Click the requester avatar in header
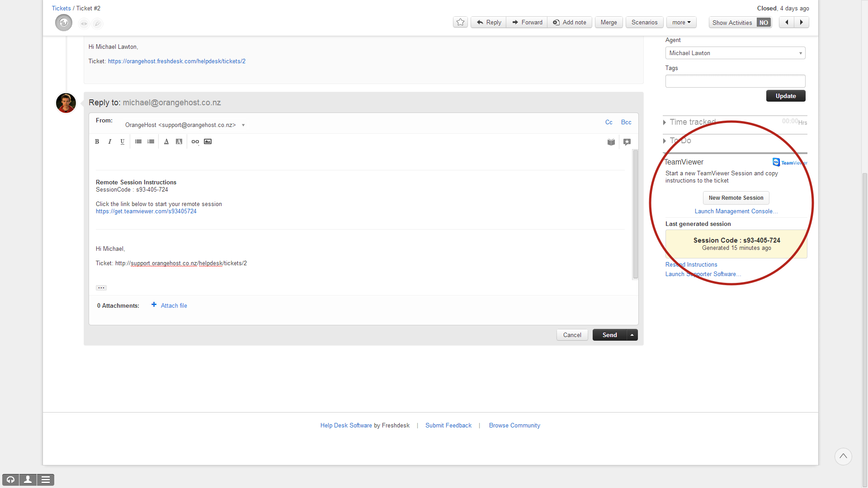 [64, 23]
